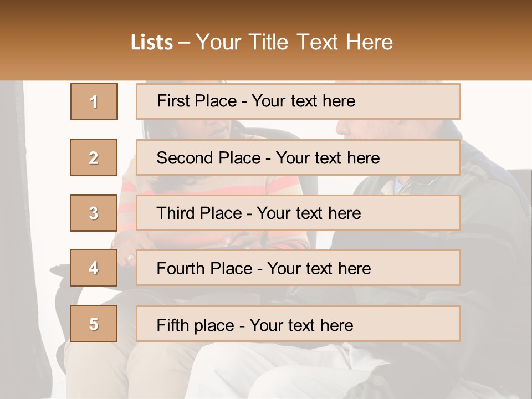This screenshot has width=532, height=399.
Task: Click the bold word 'Lists' in title
Action: point(152,43)
